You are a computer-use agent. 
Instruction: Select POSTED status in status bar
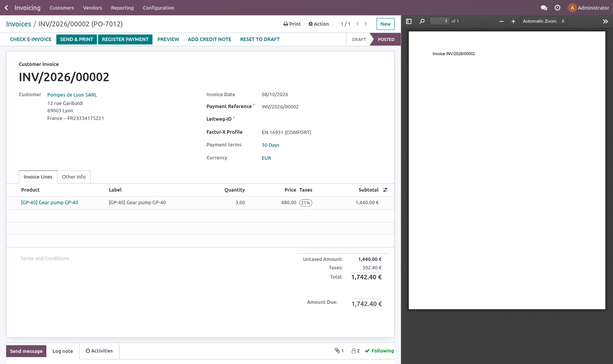point(386,39)
